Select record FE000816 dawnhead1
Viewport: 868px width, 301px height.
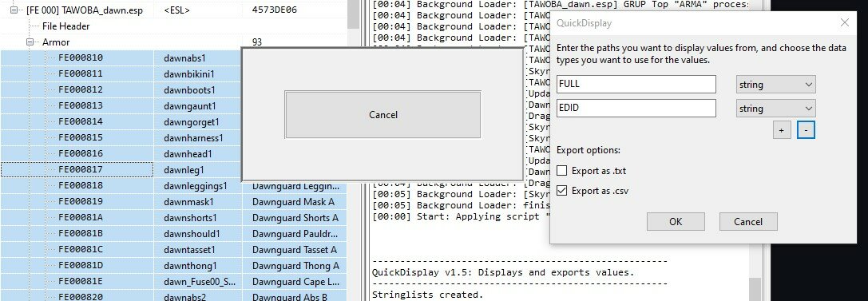[122, 154]
